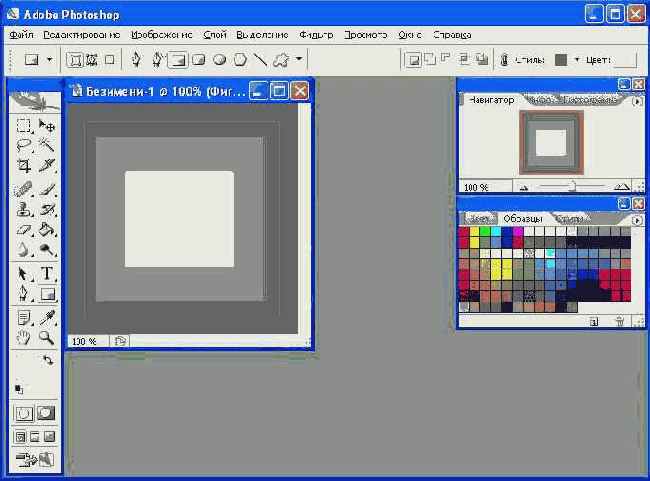Image resolution: width=650 pixels, height=481 pixels.
Task: Select the Dodge tool
Action: click(46, 250)
